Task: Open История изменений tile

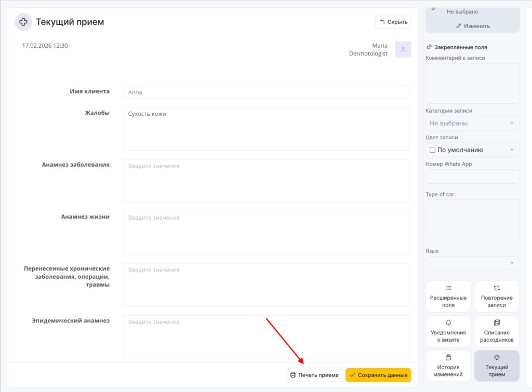Action: click(x=448, y=366)
